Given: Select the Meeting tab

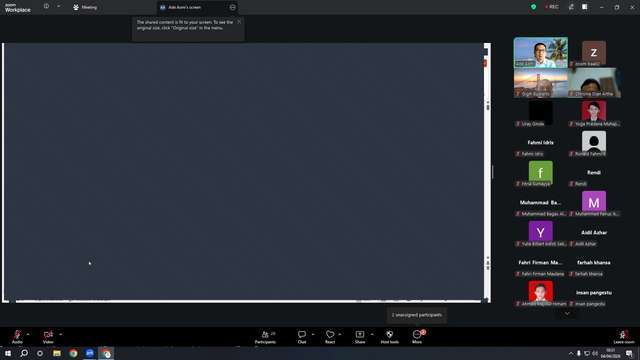Looking at the screenshot, I should point(85,7).
